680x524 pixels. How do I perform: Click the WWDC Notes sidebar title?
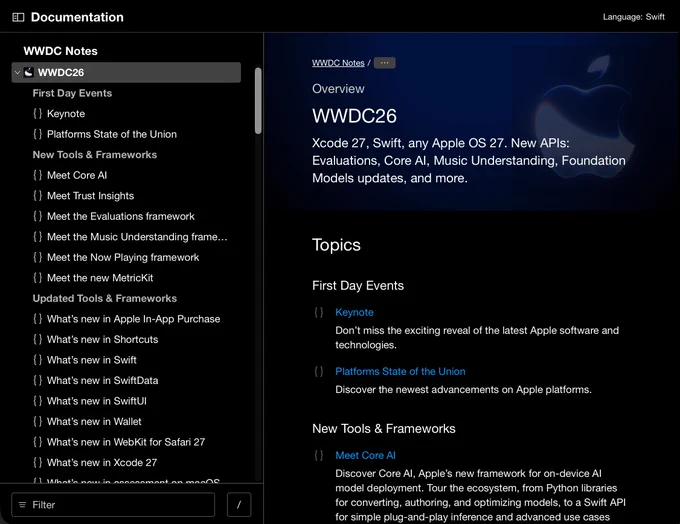[x=60, y=51]
